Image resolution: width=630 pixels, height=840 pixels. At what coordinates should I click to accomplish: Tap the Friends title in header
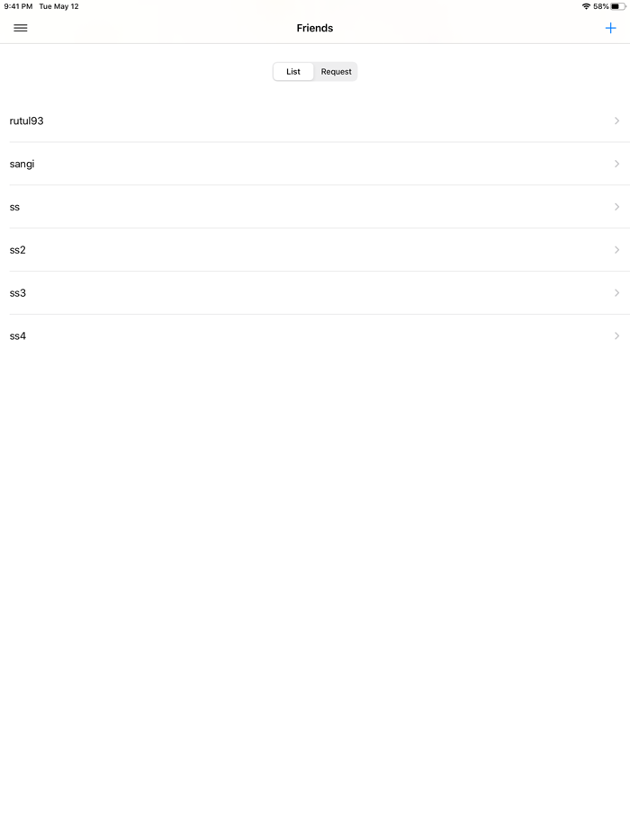(x=315, y=28)
